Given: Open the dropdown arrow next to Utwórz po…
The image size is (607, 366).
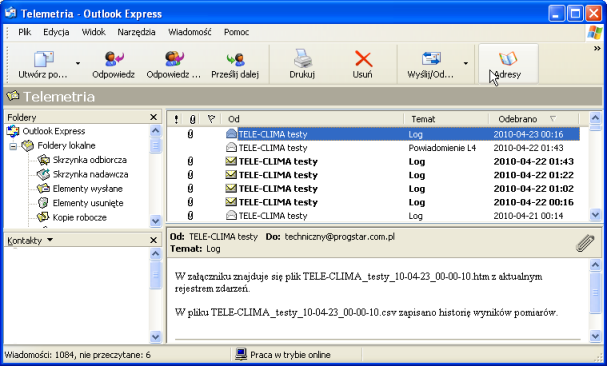Looking at the screenshot, I should coord(78,63).
